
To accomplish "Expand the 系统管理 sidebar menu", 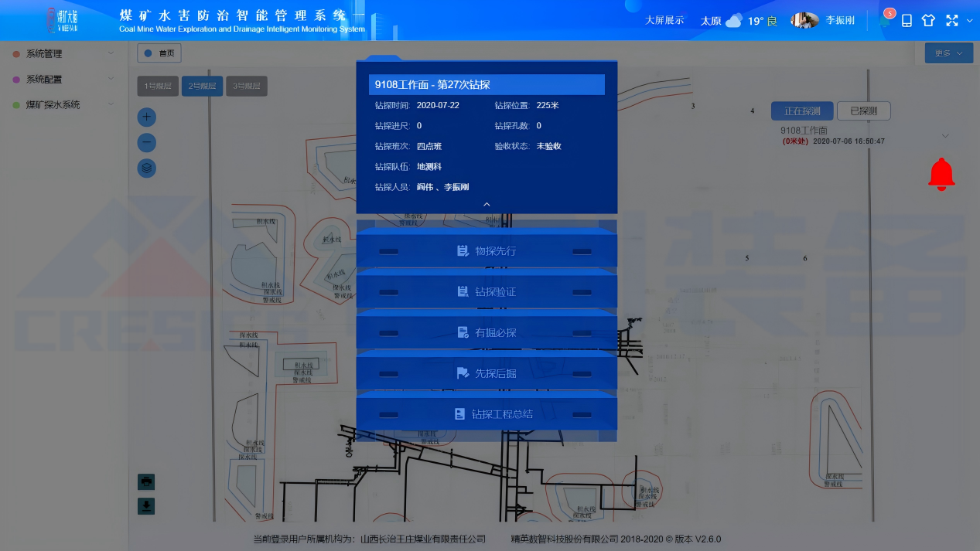I will coord(63,54).
